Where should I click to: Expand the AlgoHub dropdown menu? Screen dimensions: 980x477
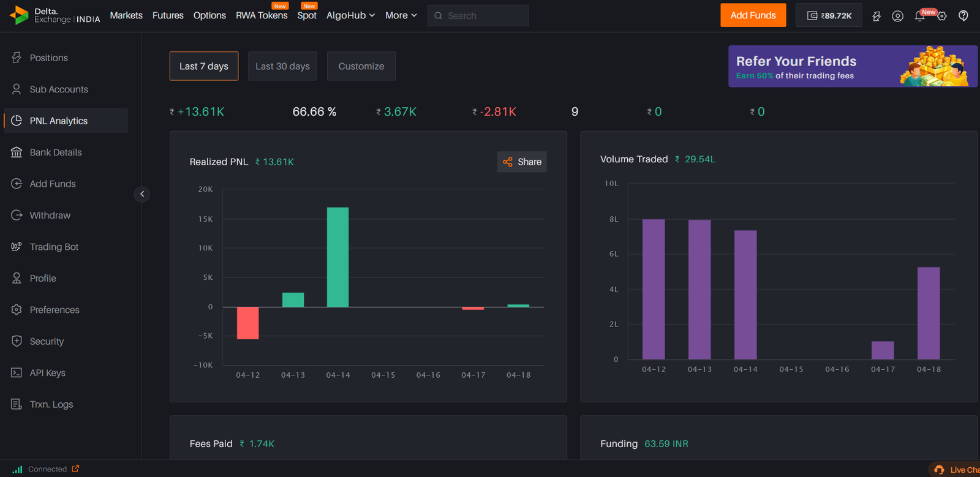click(350, 15)
